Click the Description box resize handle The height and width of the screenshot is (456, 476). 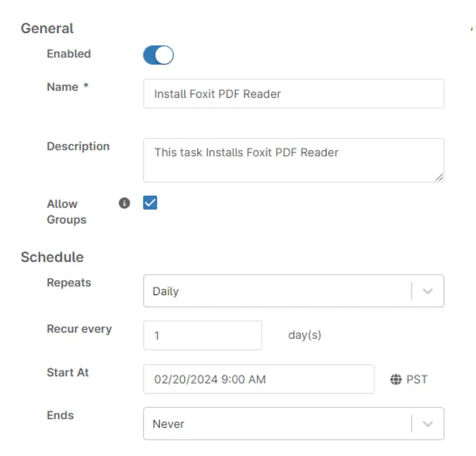point(439,177)
